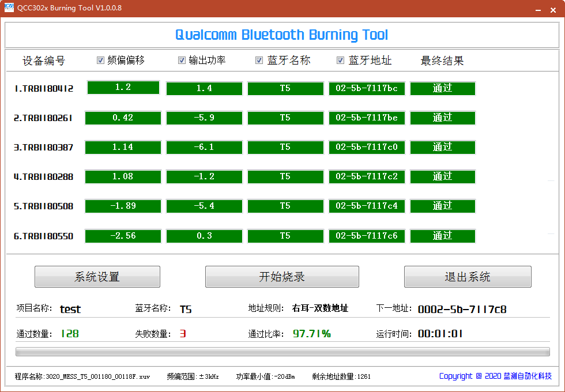Click the 最终结果 column header
Image resolution: width=565 pixels, height=392 pixels.
click(x=442, y=61)
